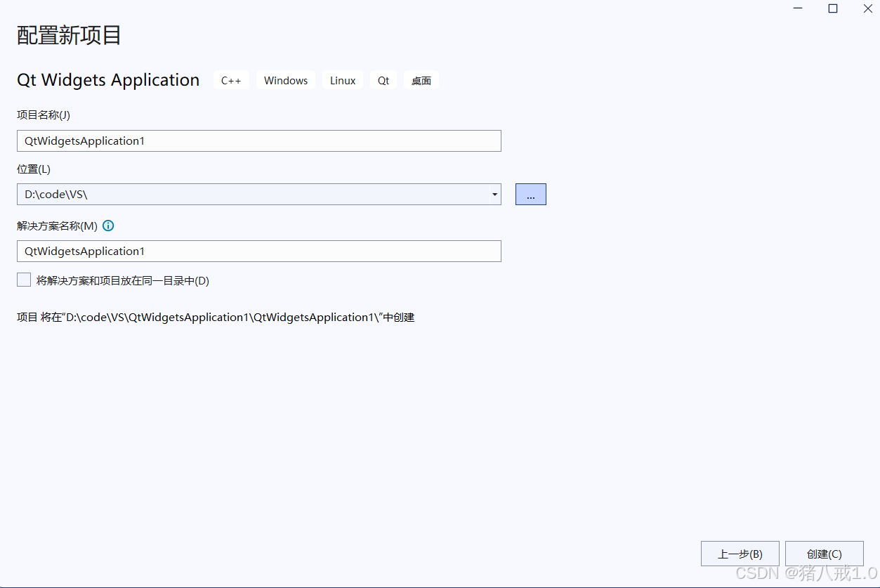Image resolution: width=880 pixels, height=588 pixels.
Task: Focus the 解决方案名称 input field
Action: 259,251
